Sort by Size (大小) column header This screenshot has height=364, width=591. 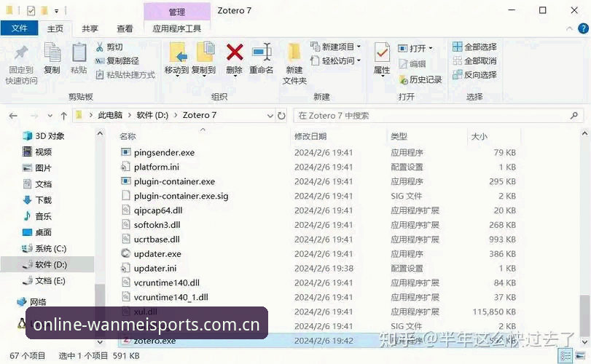pos(479,136)
